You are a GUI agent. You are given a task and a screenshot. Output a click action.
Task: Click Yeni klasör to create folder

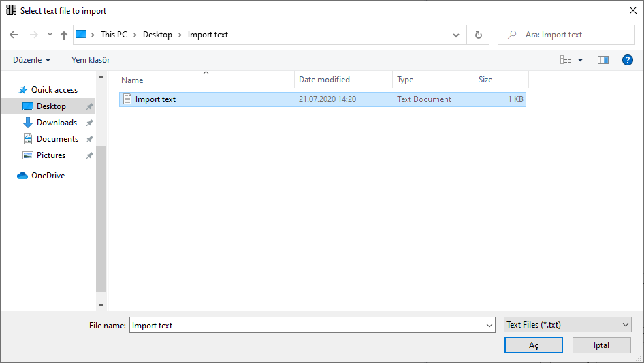click(91, 60)
